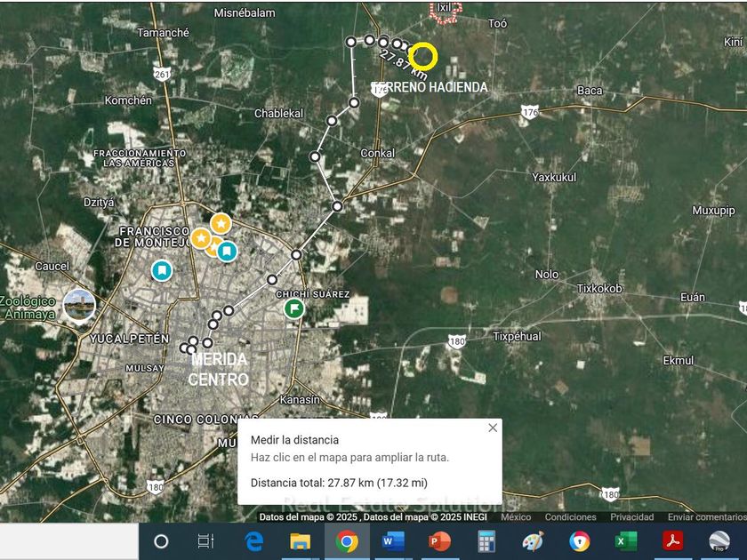Screen dimensions: 747x560
Task: Open PowerPoint from the taskbar
Action: coord(439,541)
